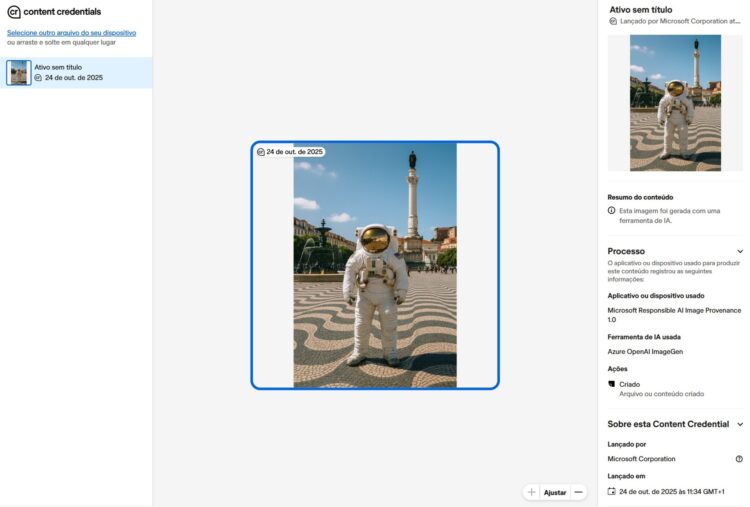This screenshot has width=750, height=507.
Task: Zoom in with the plus button
Action: click(x=531, y=492)
